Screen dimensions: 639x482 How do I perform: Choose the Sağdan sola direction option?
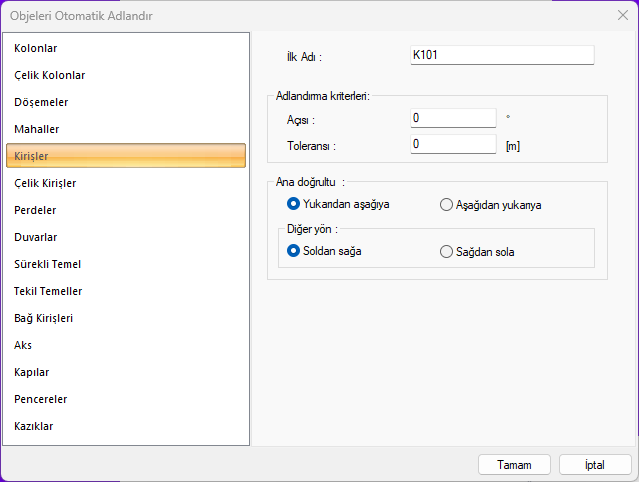447,252
